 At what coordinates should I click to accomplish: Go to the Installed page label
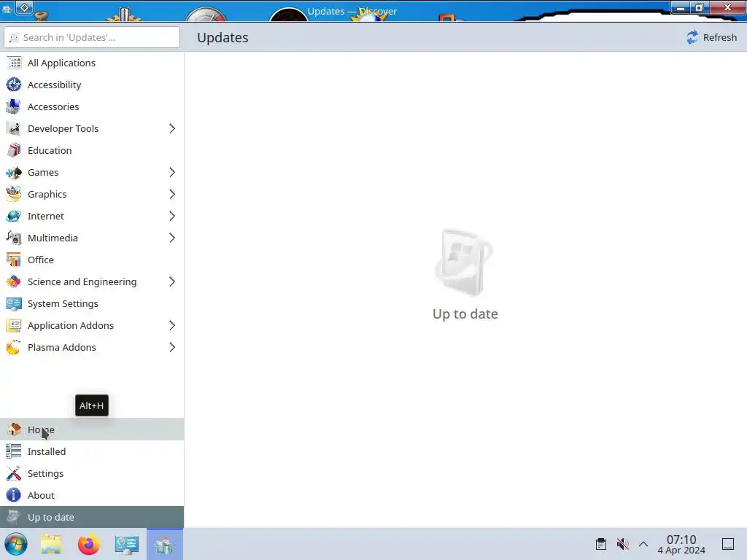tap(47, 451)
